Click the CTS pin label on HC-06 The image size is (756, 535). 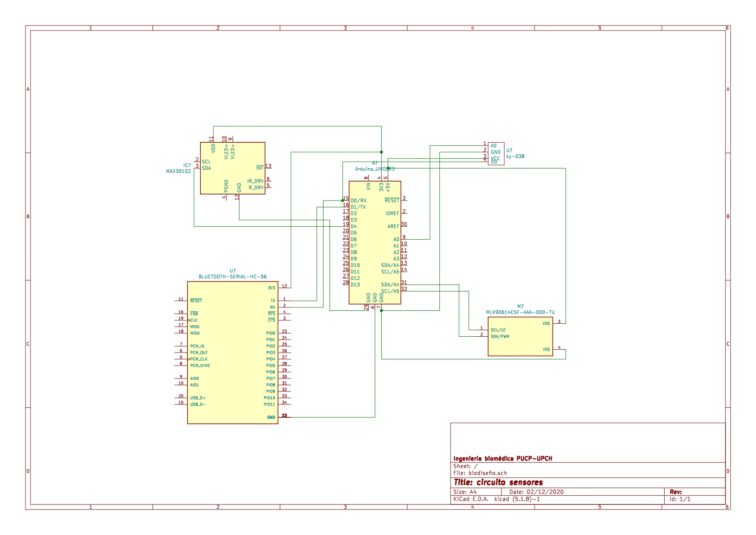tap(271, 320)
